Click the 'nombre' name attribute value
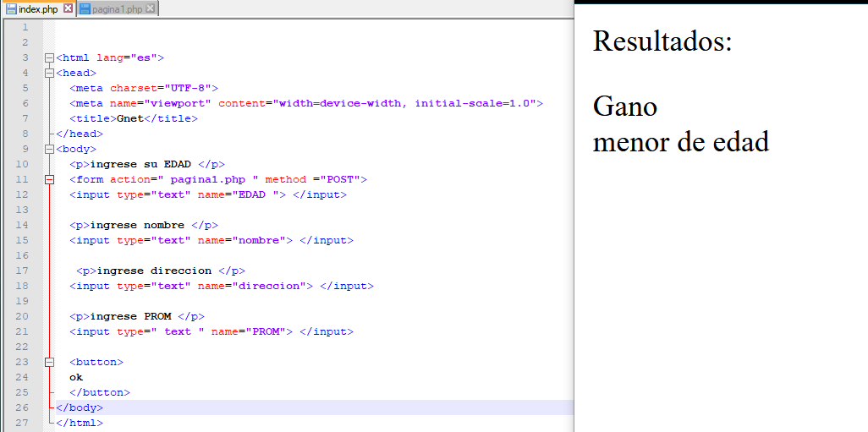 pos(263,240)
